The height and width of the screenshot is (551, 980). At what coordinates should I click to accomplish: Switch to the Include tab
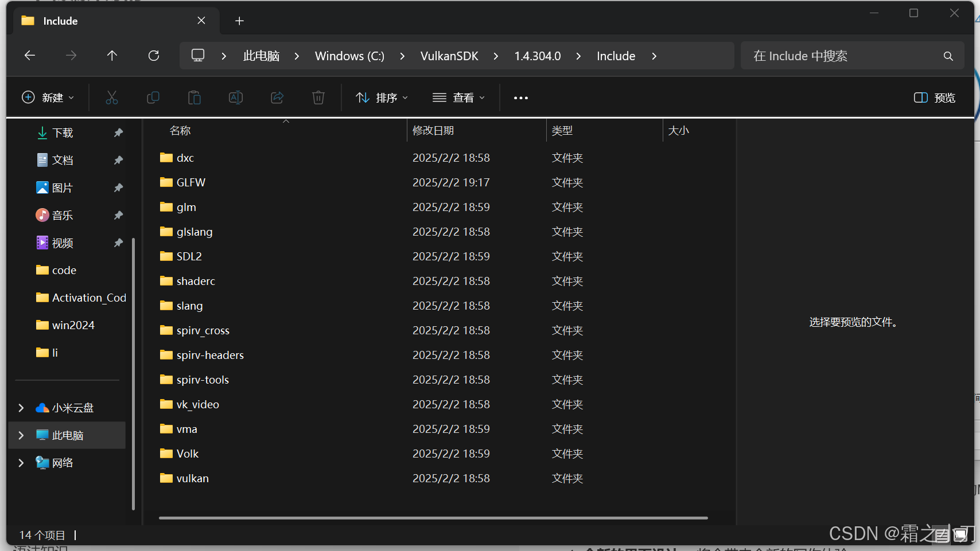tap(61, 21)
